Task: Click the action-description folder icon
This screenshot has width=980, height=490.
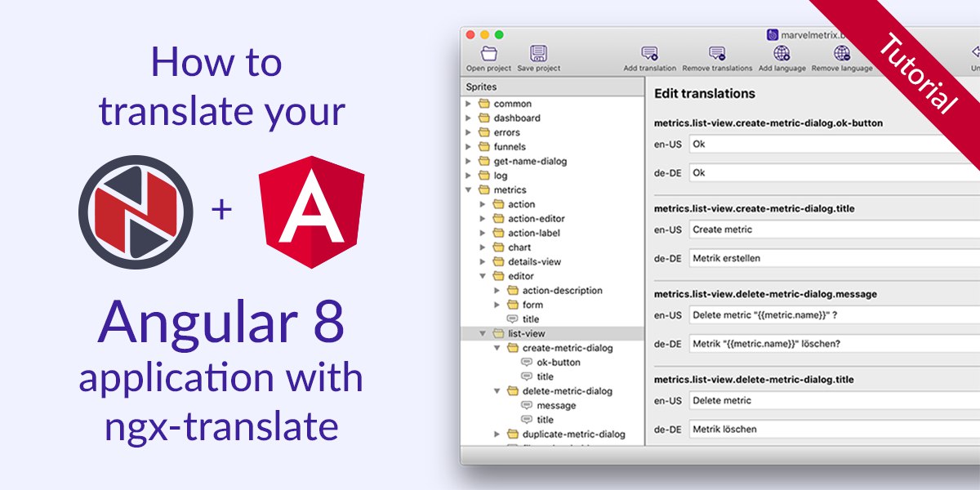Action: [x=512, y=290]
